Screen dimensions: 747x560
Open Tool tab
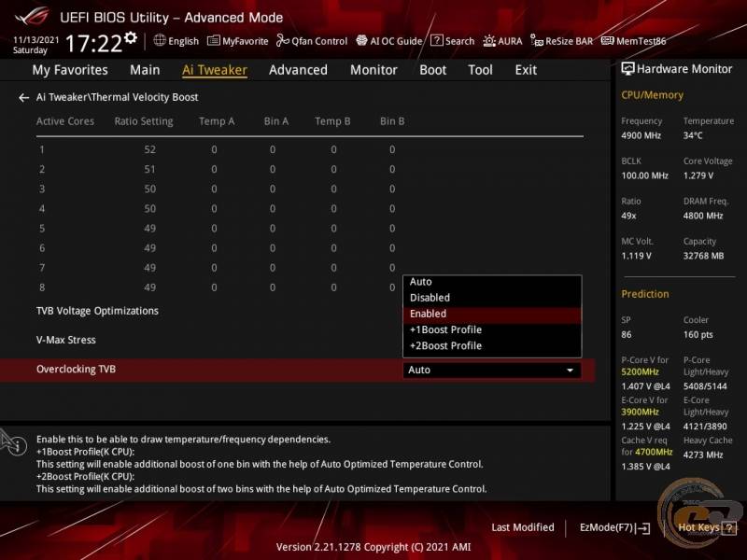[480, 70]
